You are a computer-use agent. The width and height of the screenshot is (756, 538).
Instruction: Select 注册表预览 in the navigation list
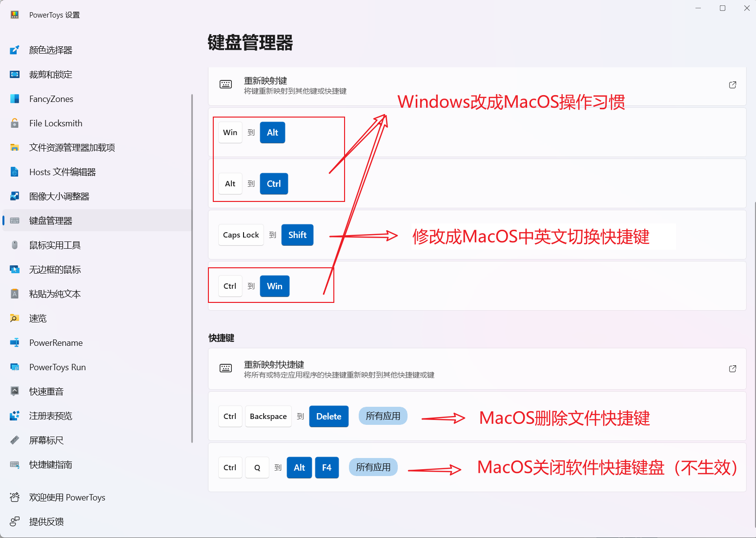click(x=98, y=416)
